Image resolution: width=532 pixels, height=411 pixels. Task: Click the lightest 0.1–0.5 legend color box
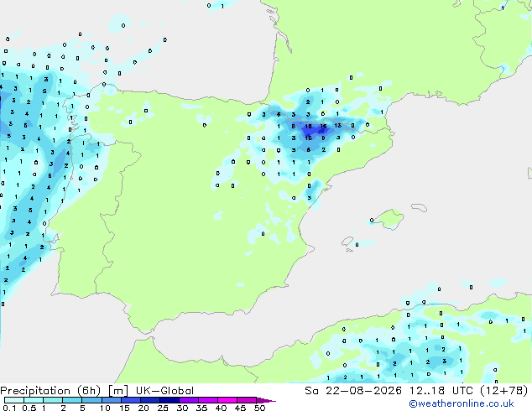point(14,400)
